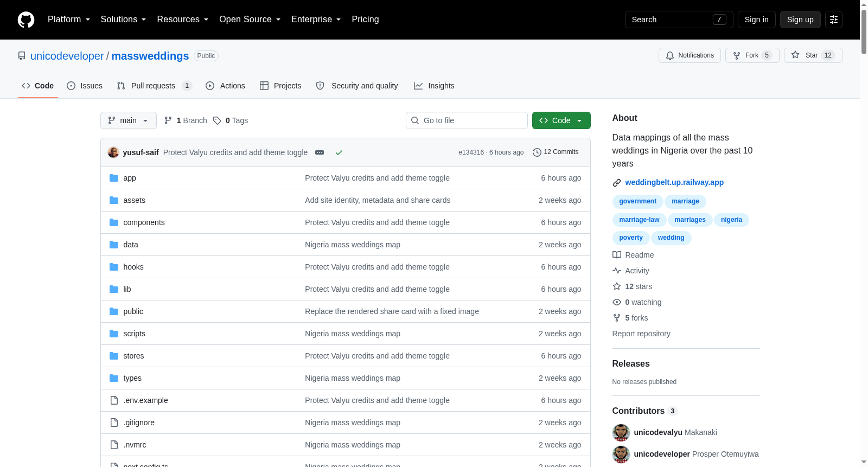The image size is (868, 467).
Task: Expand the Open Source menu
Action: pyautogui.click(x=250, y=20)
